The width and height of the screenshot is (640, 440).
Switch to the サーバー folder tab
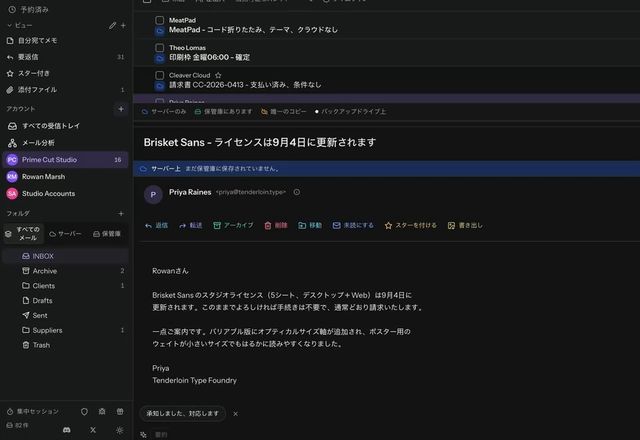pyautogui.click(x=65, y=234)
